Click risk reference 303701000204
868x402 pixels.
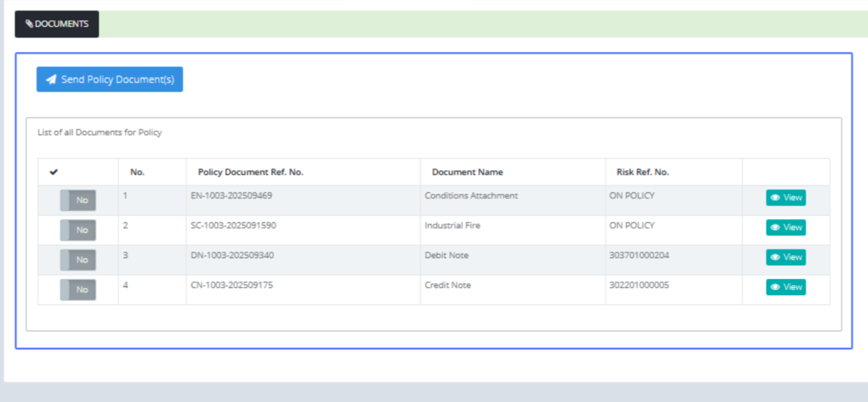pos(639,255)
